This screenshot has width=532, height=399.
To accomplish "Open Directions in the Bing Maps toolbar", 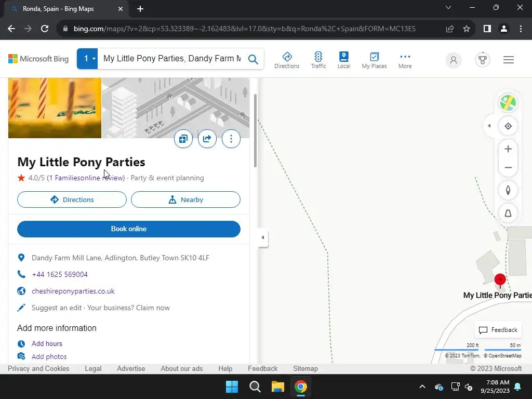I will 287,60.
